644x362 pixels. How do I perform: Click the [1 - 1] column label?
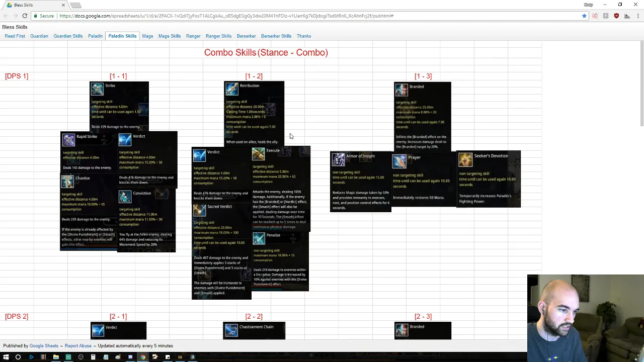(x=118, y=76)
